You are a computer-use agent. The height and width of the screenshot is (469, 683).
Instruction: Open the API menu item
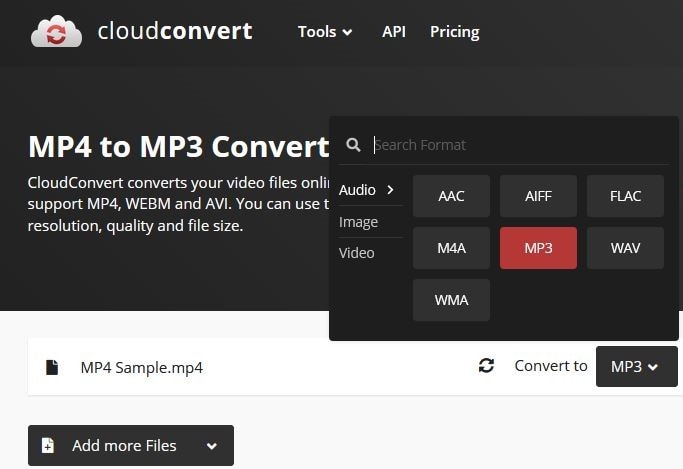[394, 32]
